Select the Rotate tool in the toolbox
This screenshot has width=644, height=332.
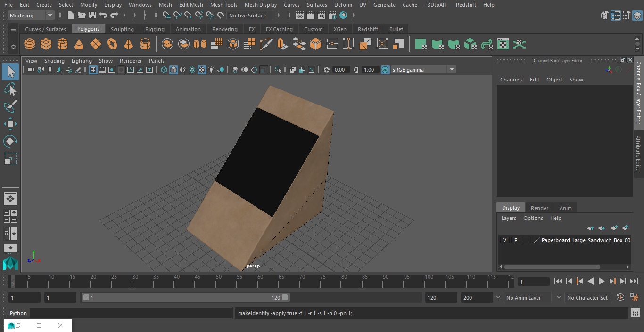10,141
